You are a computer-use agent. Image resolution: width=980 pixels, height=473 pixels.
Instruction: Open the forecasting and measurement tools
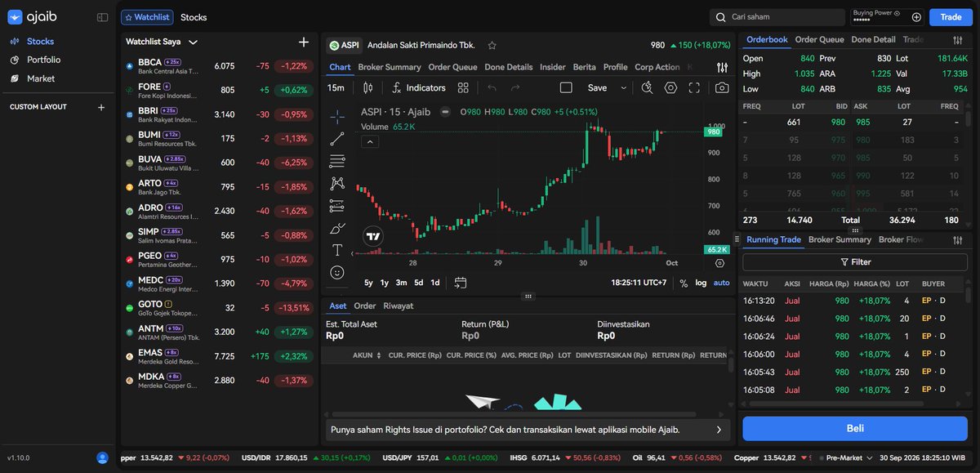tap(337, 206)
